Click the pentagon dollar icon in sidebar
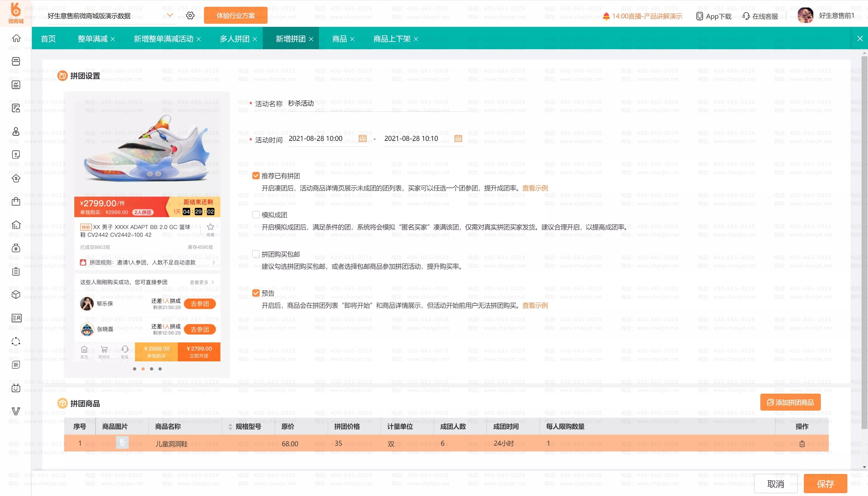This screenshot has height=496, width=868. pyautogui.click(x=16, y=178)
